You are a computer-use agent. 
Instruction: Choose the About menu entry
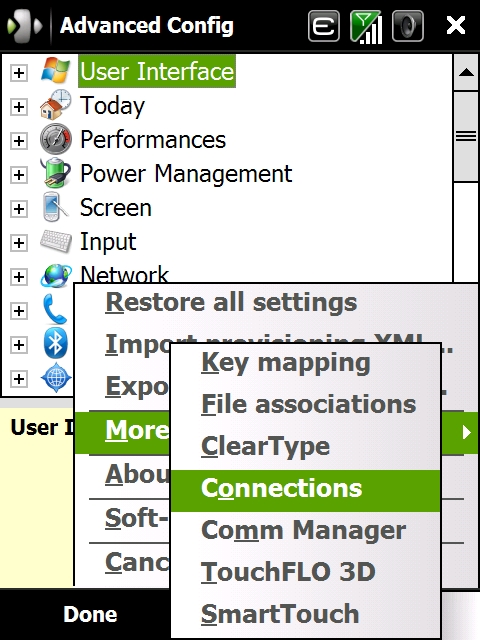(137, 474)
